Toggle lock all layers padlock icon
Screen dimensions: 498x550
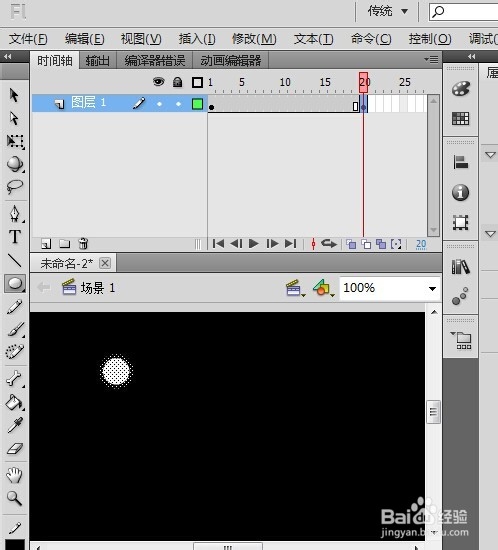pos(178,82)
